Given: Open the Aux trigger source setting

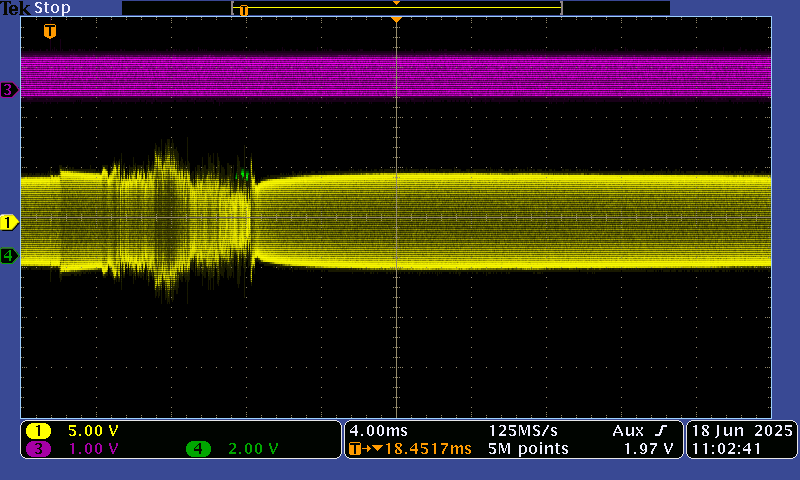Looking at the screenshot, I should (x=630, y=430).
